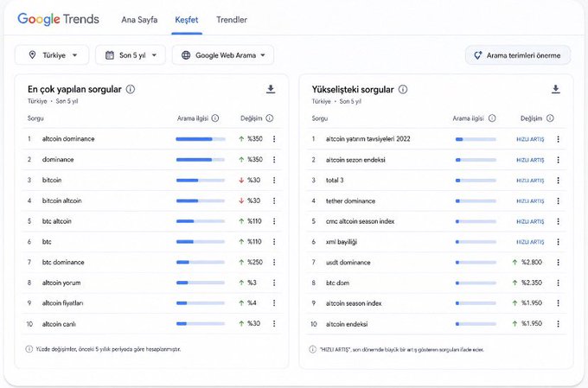Viewport: 588px width, 388px height.
Task: Open more options for tether dominance row
Action: (558, 201)
